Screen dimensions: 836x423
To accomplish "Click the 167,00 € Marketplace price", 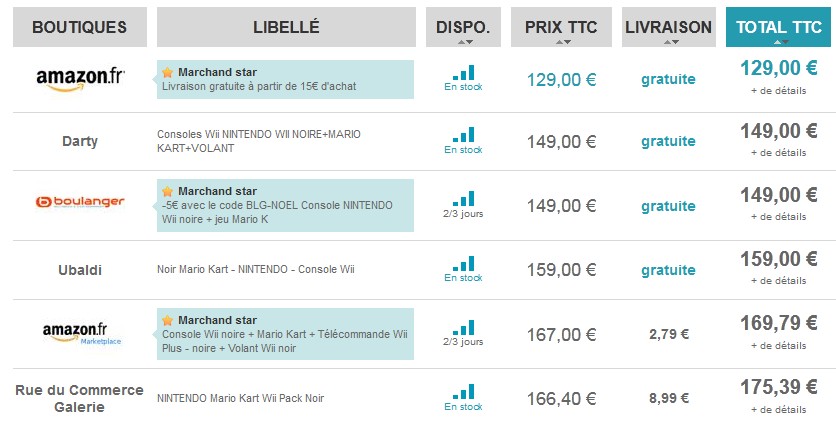I will tap(561, 334).
